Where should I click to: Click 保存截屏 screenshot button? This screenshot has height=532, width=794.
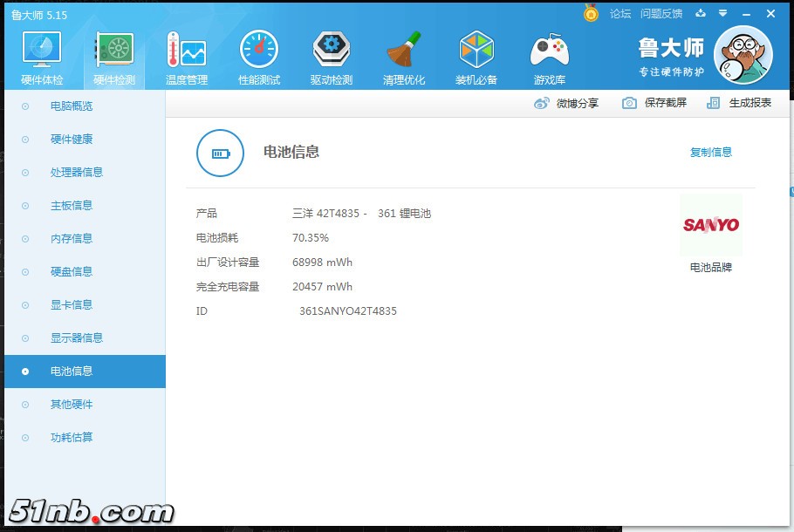point(654,103)
